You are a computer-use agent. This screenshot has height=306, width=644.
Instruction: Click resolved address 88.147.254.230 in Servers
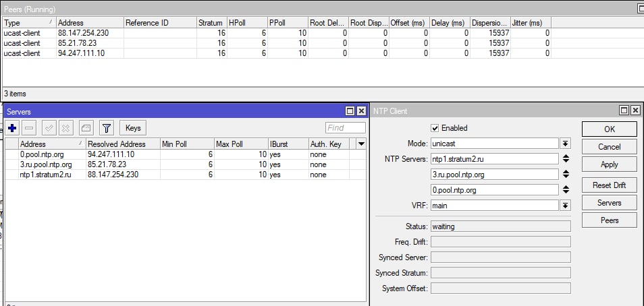[113, 175]
